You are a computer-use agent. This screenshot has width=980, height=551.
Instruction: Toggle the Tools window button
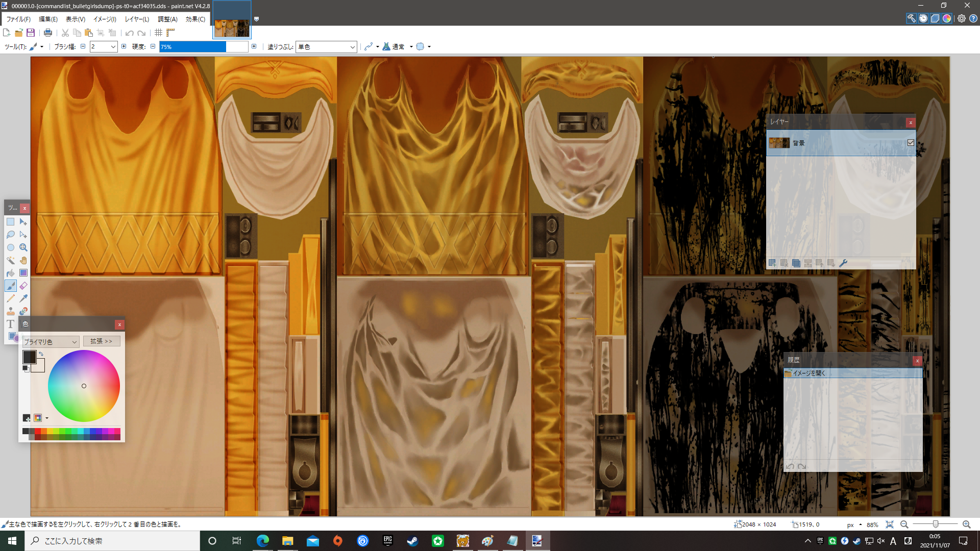pyautogui.click(x=911, y=18)
